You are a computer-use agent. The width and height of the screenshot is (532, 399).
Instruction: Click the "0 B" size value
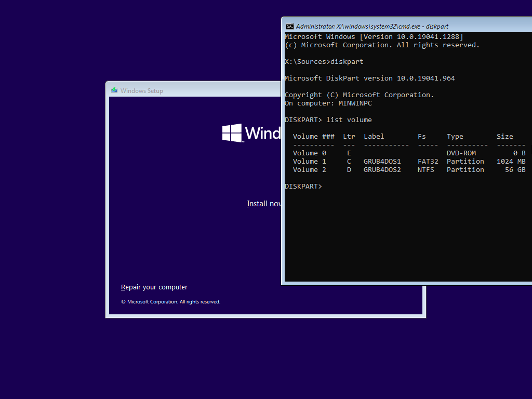click(x=520, y=153)
